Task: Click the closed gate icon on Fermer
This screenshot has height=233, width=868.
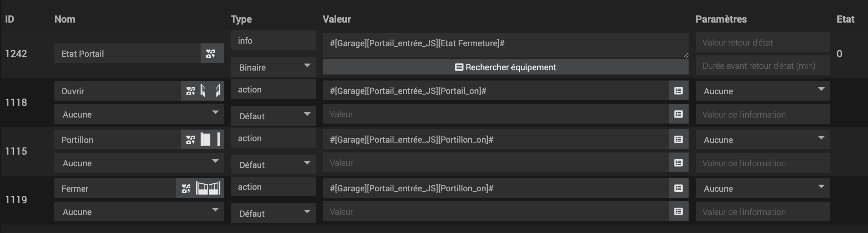Action: coord(208,188)
